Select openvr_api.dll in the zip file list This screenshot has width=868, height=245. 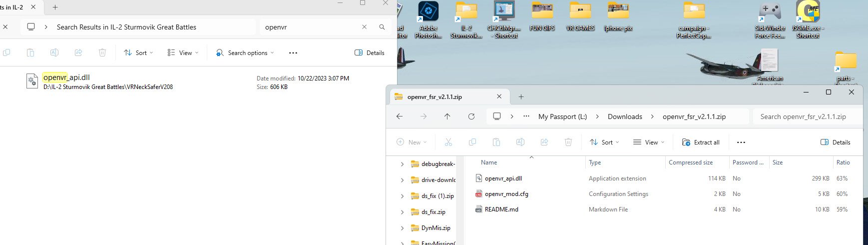[503, 178]
